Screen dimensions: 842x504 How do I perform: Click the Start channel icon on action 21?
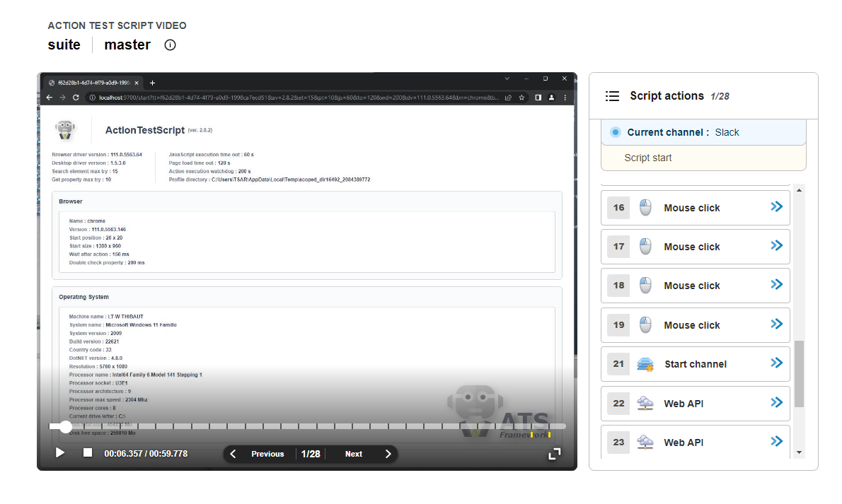645,365
